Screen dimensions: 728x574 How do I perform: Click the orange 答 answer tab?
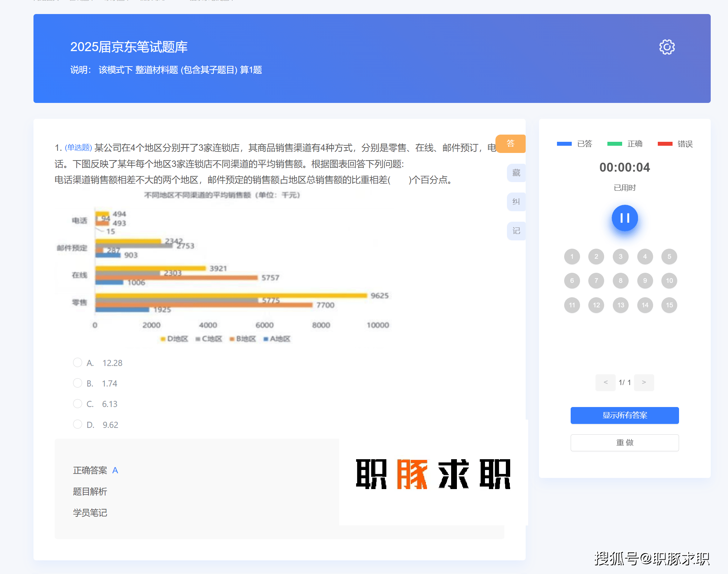coord(510,144)
